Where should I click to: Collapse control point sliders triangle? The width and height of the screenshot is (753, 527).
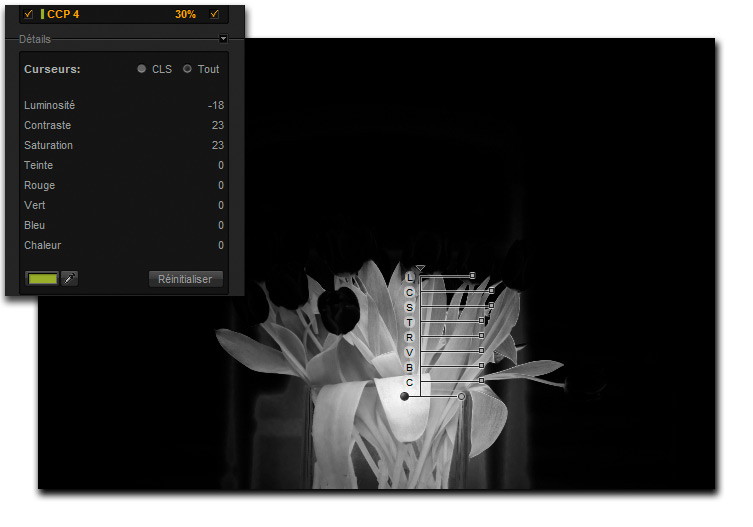pos(420,268)
